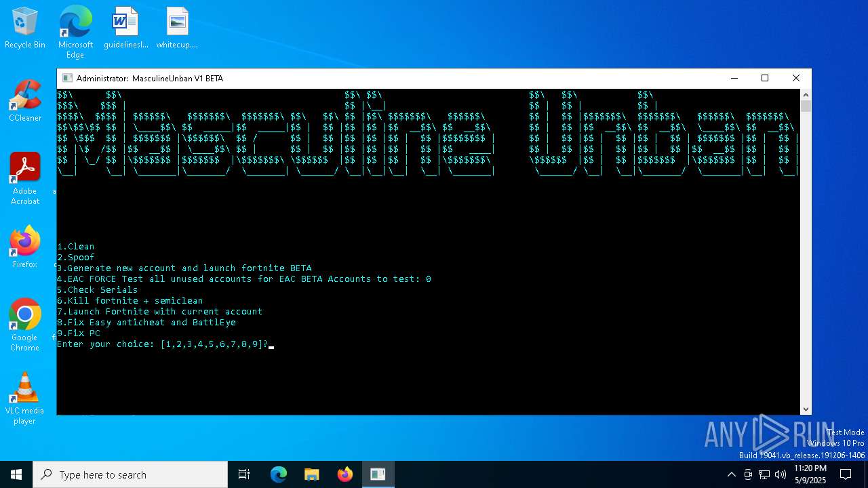
Task: Click the console scrollbar down arrow
Action: coord(806,409)
